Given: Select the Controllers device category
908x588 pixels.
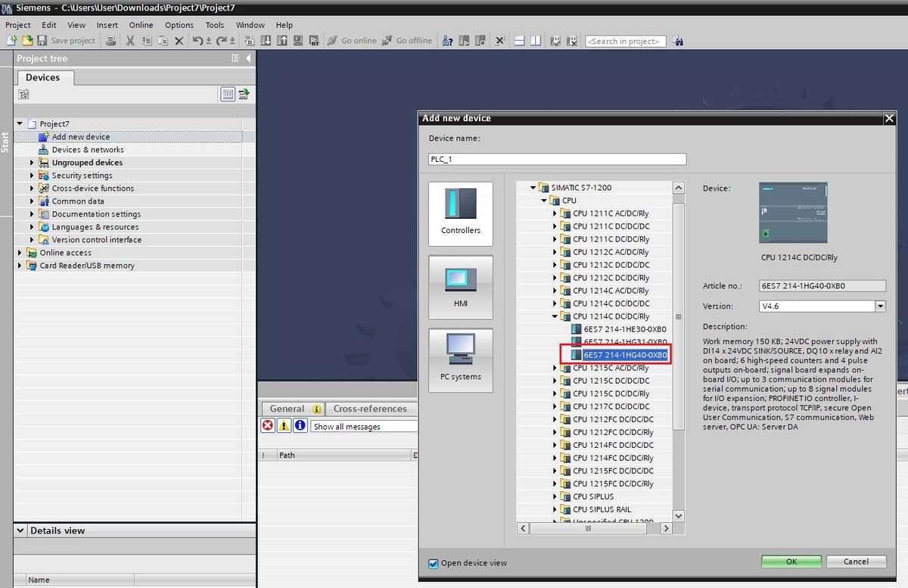Looking at the screenshot, I should [461, 214].
